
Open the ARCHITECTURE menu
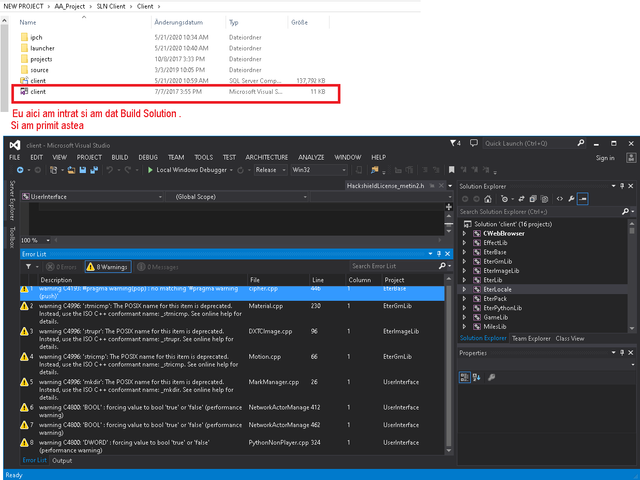tap(267, 158)
